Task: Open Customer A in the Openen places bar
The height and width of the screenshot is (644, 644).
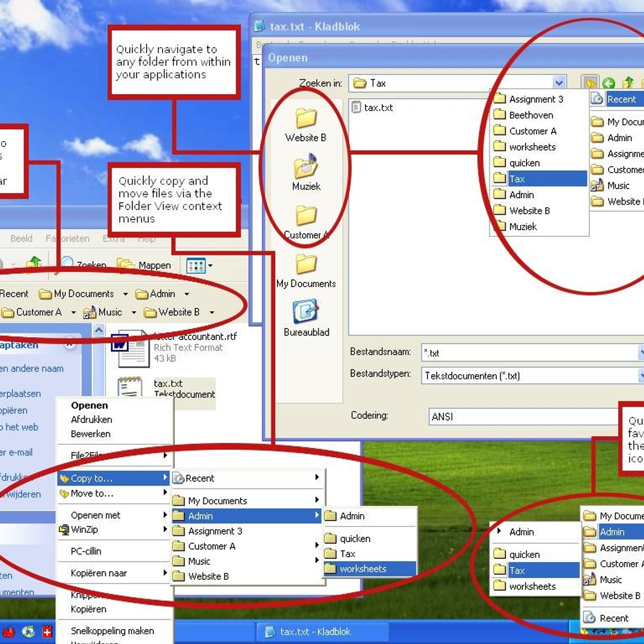Action: [306, 222]
